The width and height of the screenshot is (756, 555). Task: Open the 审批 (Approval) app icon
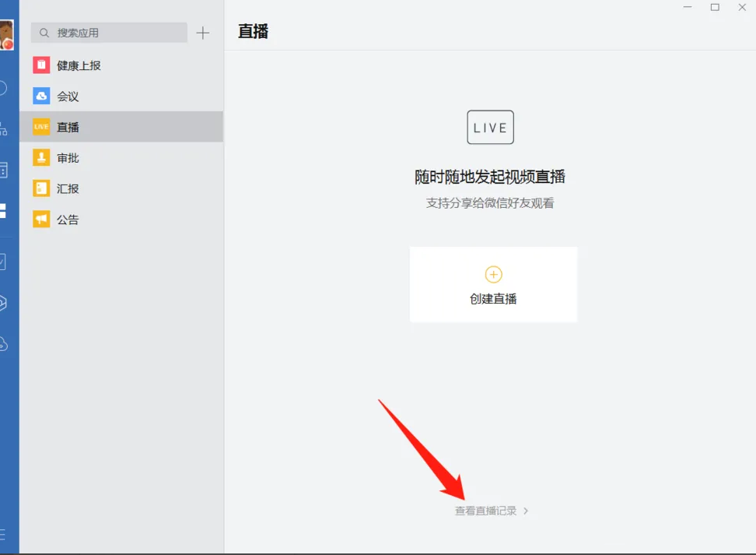(40, 157)
